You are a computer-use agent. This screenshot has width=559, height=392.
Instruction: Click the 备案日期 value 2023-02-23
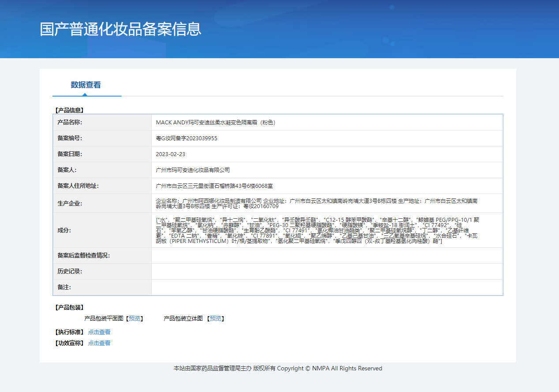[x=171, y=154]
